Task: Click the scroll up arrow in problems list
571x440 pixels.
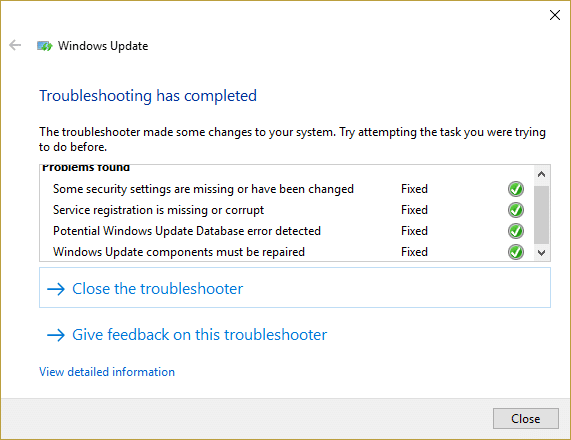Action: pyautogui.click(x=542, y=174)
